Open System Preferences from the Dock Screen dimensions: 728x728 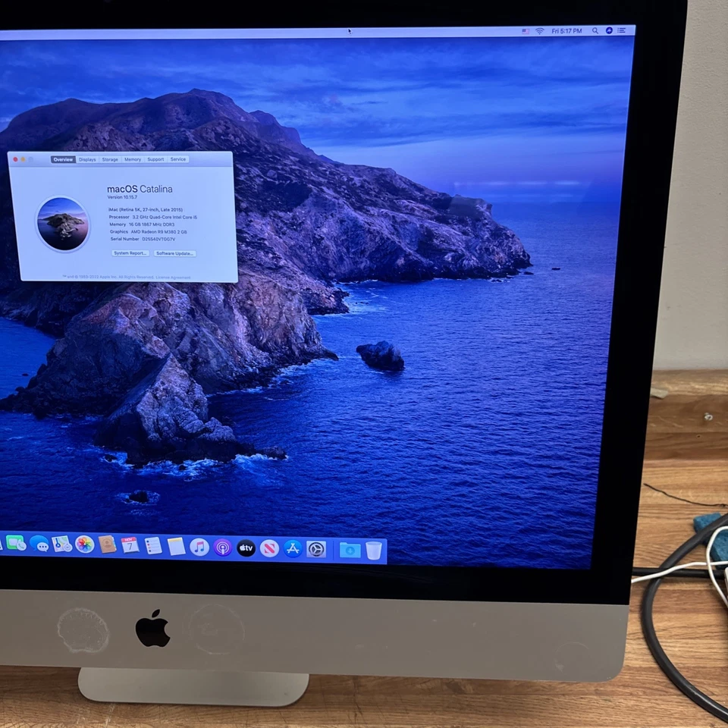[316, 548]
